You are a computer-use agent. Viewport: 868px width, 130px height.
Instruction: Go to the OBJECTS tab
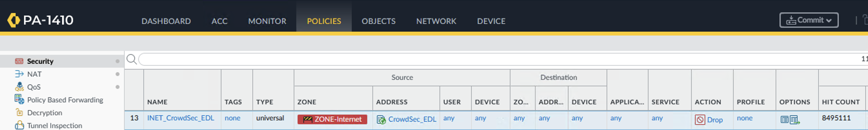378,21
